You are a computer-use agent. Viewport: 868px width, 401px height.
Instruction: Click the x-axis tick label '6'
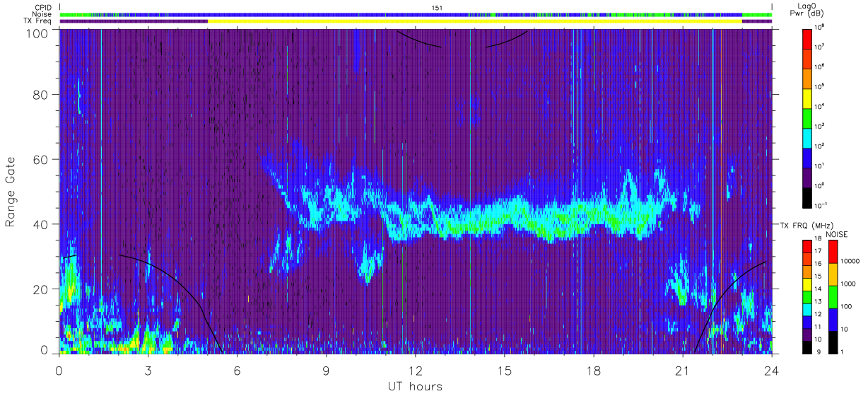coord(237,370)
